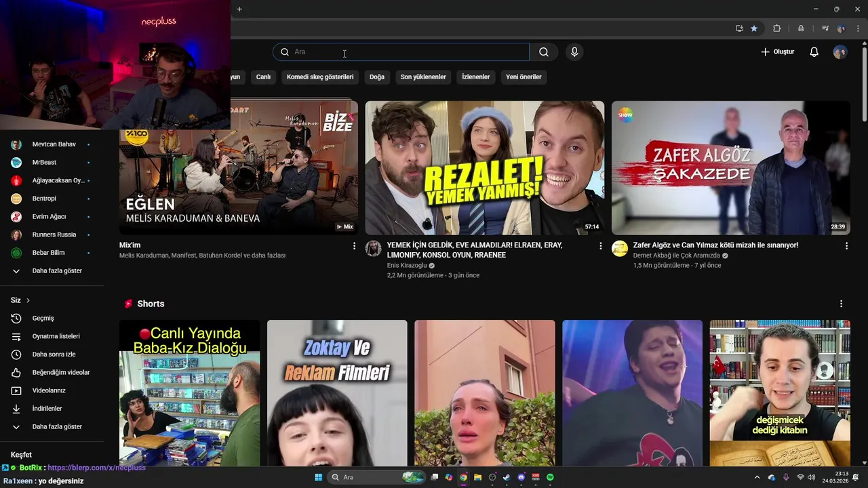
Task: Select Komedi skeç gösterileri filter chip
Action: coord(320,77)
